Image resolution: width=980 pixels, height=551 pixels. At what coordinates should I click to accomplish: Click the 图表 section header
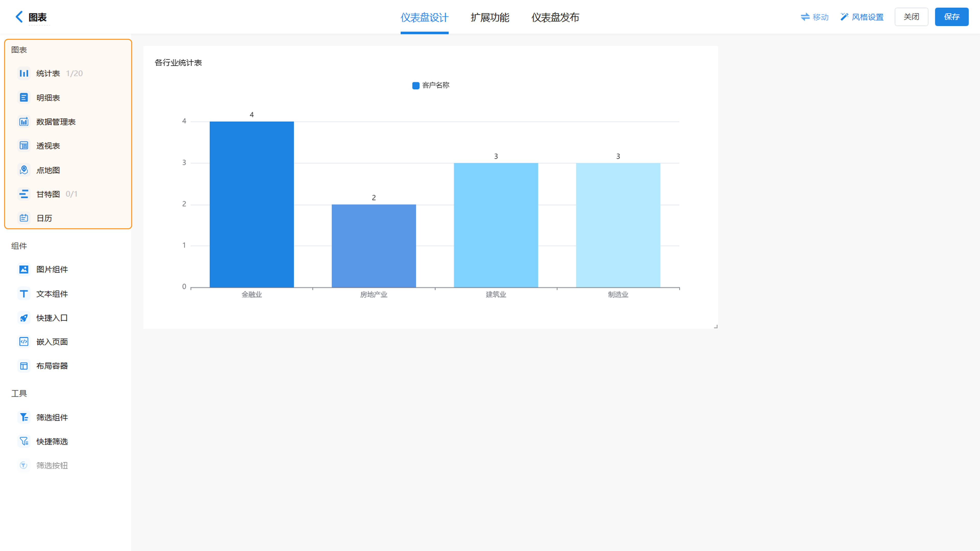pyautogui.click(x=19, y=50)
